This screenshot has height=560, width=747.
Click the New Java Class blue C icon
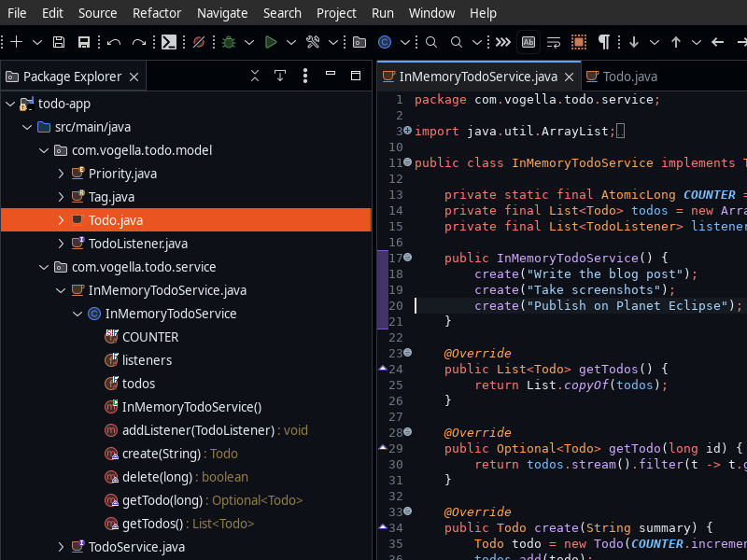point(385,42)
